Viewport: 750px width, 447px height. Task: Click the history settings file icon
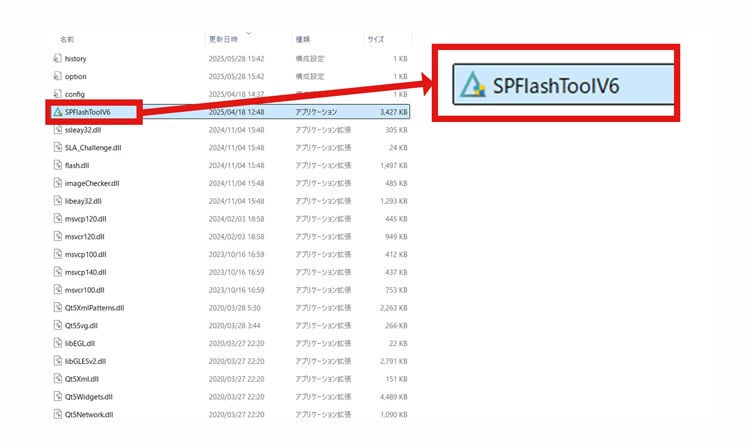[57, 59]
